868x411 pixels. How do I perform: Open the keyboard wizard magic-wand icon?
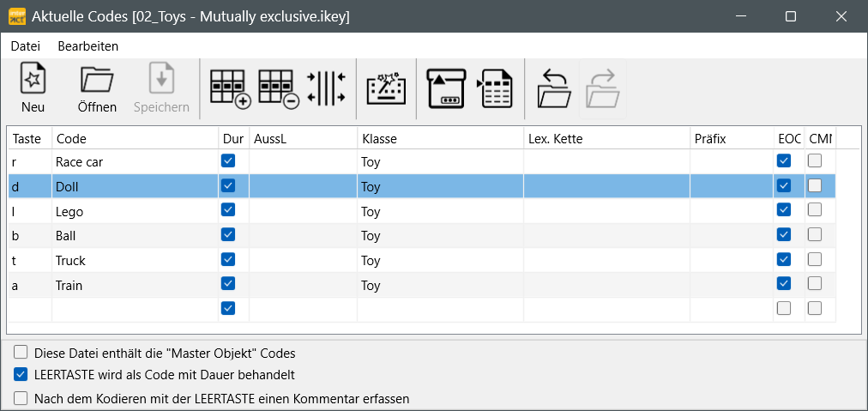(x=386, y=88)
